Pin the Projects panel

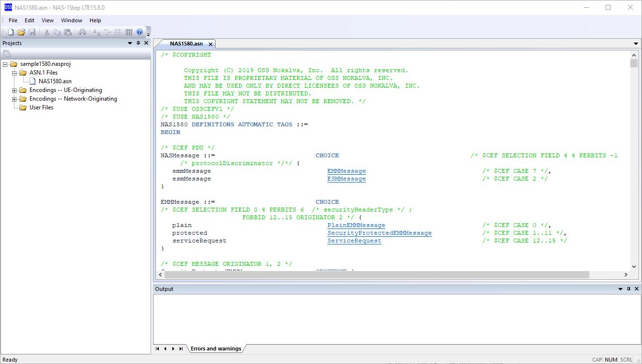pos(138,43)
